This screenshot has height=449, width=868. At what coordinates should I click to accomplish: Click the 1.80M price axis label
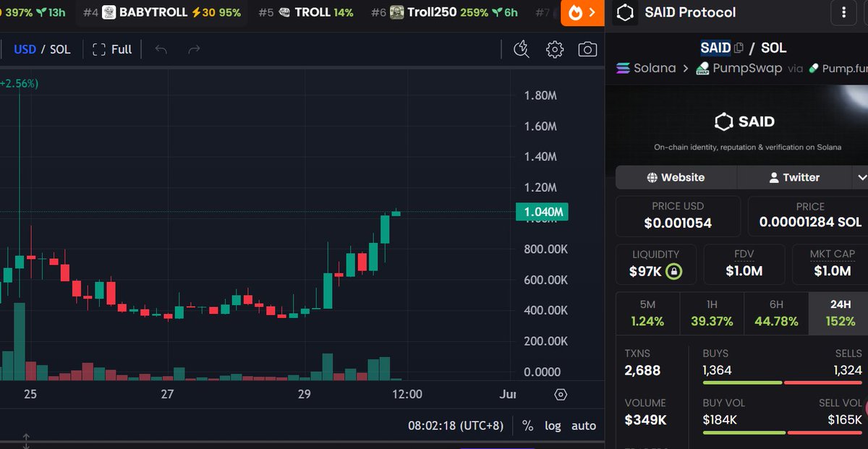coord(540,95)
